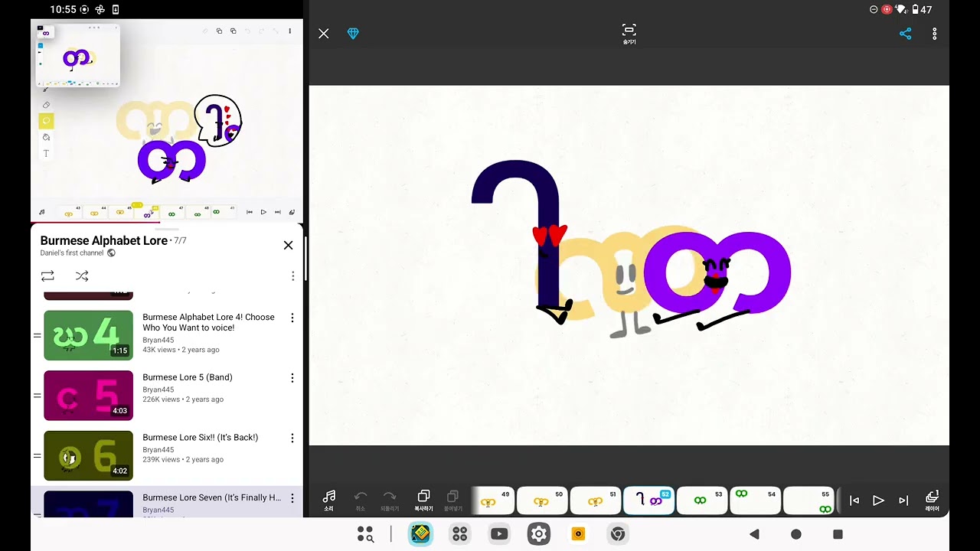Viewport: 980px width, 551px height.
Task: Tap the eraser tool in the YouTube video
Action: (46, 105)
